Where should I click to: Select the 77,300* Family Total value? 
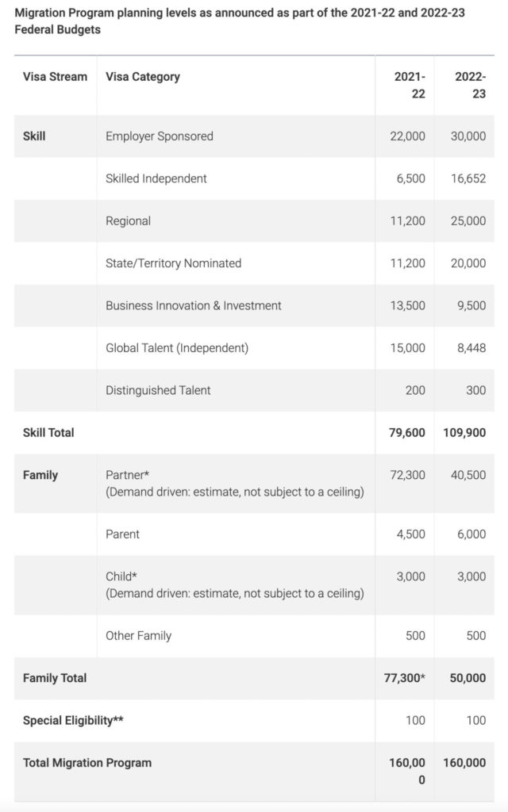pyautogui.click(x=404, y=678)
